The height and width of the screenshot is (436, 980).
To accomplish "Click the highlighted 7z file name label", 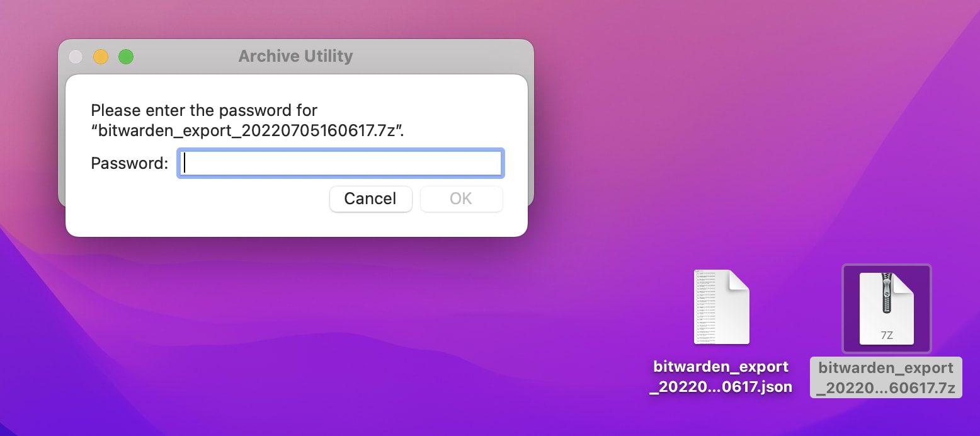I will click(x=886, y=377).
